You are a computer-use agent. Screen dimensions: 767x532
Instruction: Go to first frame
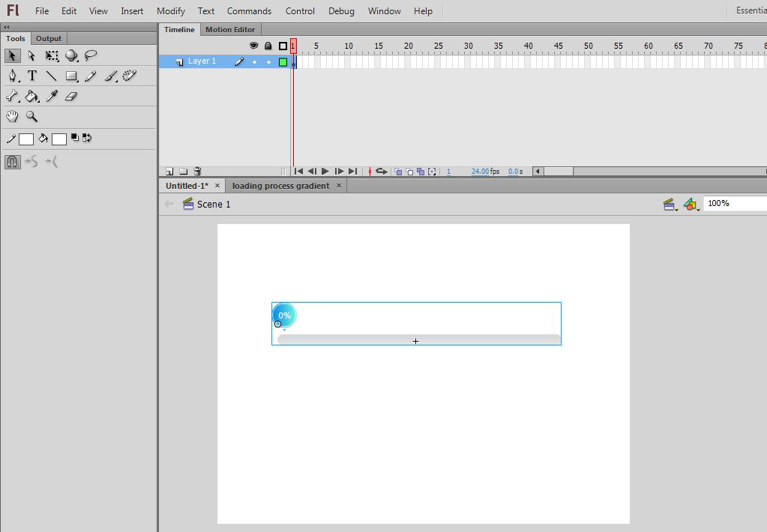point(298,171)
